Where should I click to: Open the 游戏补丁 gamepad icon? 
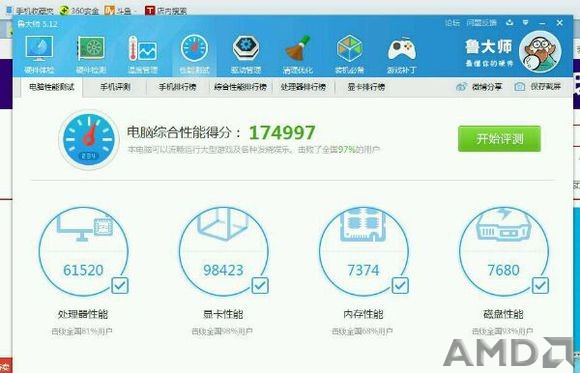point(402,54)
